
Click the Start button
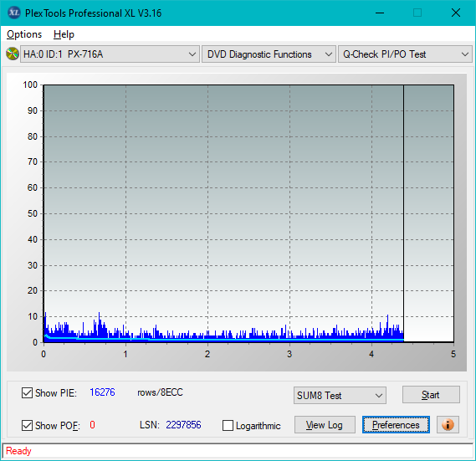pyautogui.click(x=431, y=395)
